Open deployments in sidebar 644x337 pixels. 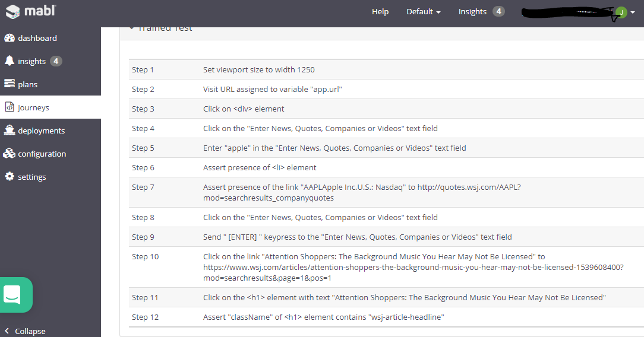41,131
